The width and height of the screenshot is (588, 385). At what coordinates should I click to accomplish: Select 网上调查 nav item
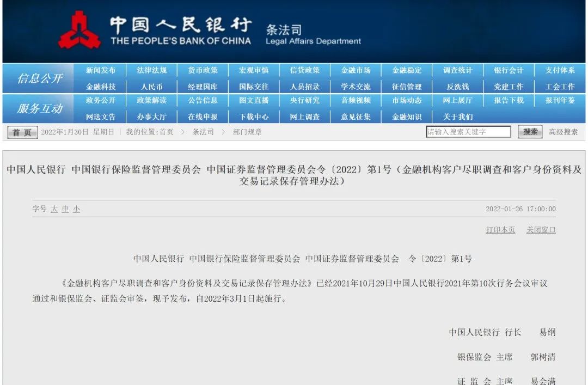305,117
